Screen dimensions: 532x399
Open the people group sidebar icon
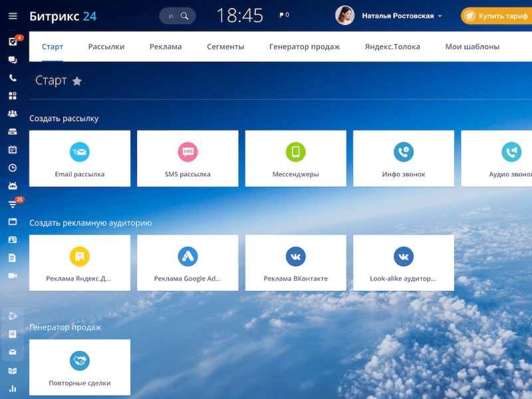pyautogui.click(x=13, y=114)
